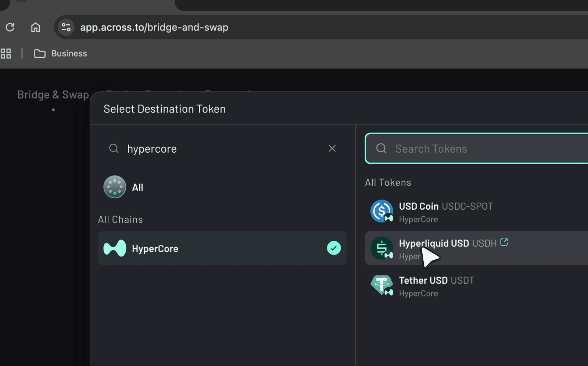Select the Hyperliquid USD token row

point(459,248)
